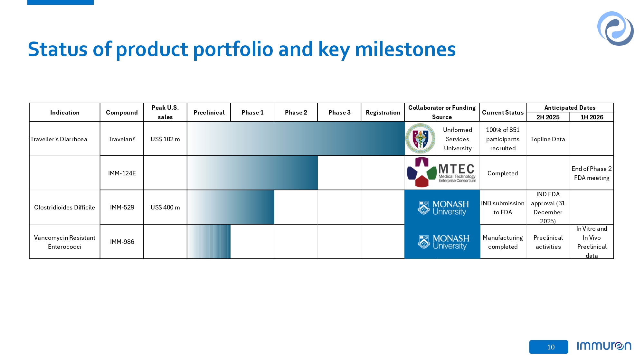Click the page number 10 badge
644x362 pixels.
(549, 347)
